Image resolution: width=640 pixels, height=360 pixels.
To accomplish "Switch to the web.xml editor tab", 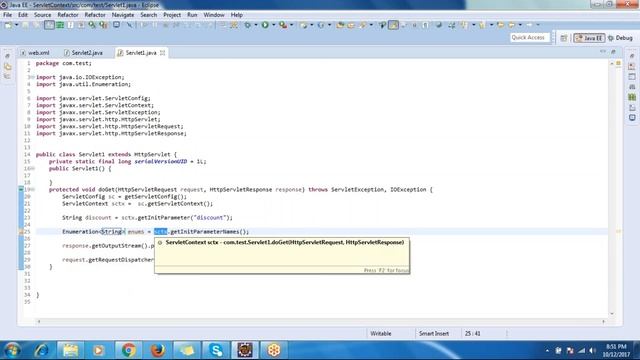I will click(36, 53).
